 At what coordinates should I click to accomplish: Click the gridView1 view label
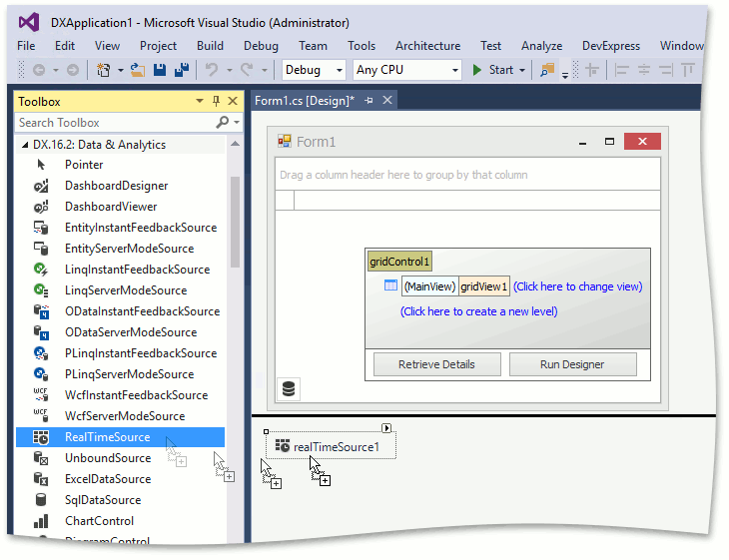point(484,286)
